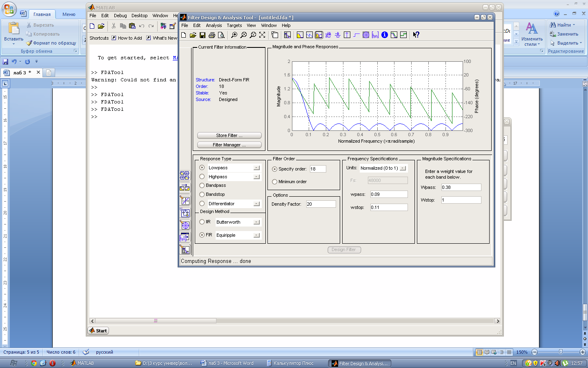This screenshot has height=368, width=588.
Task: Select the Zoom In tool in FDATool
Action: pos(234,35)
